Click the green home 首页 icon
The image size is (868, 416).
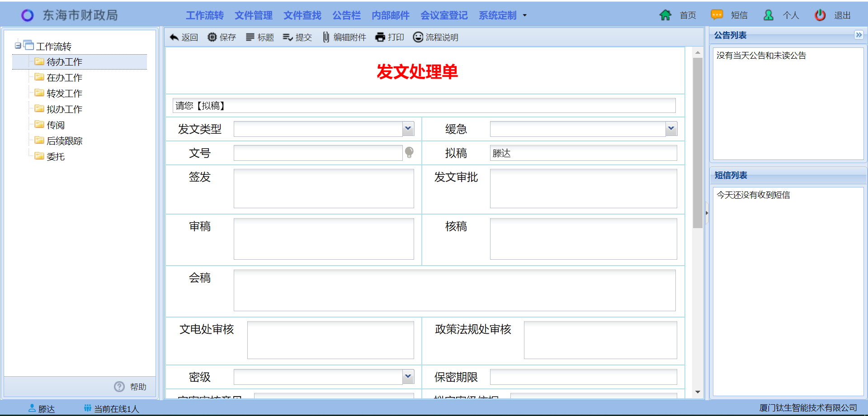point(665,15)
